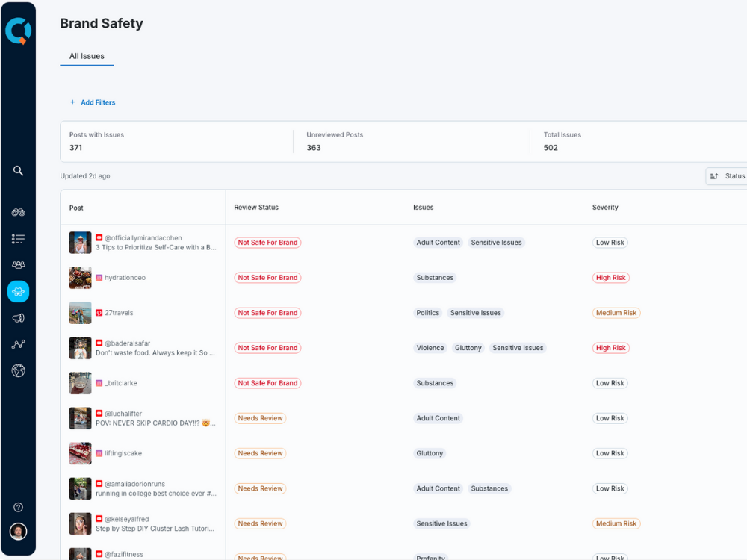747x560 pixels.
Task: Click the Review Status column header
Action: click(x=256, y=208)
